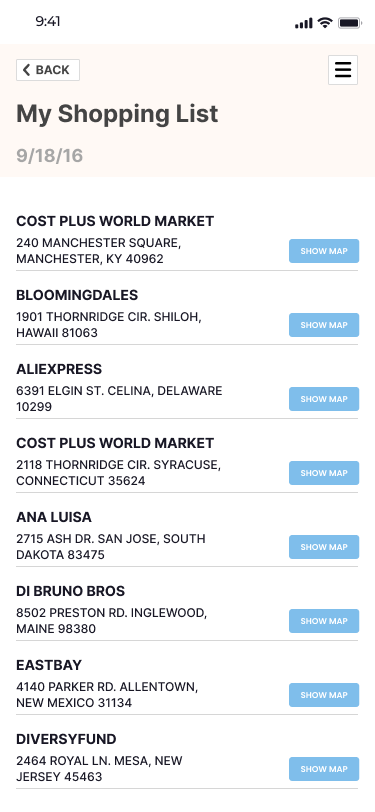The height and width of the screenshot is (812, 375).
Task: Tap the 9:41 clock in status bar
Action: tap(48, 22)
